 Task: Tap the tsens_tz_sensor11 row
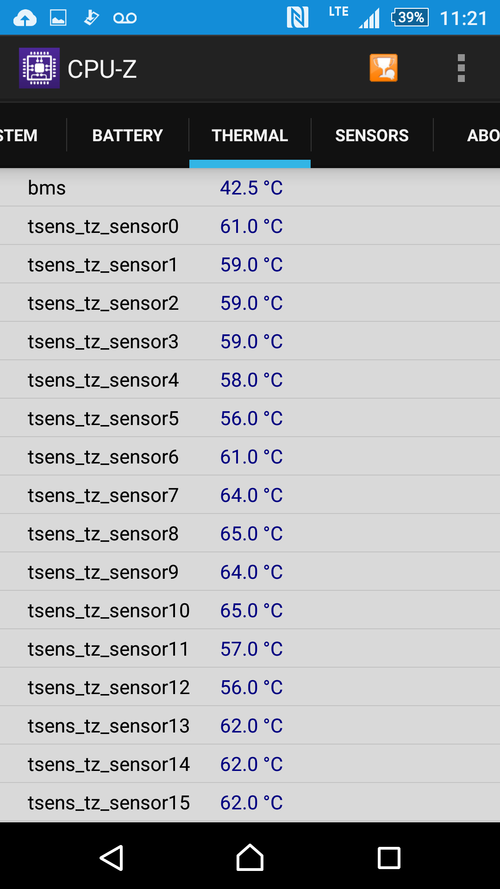[250, 649]
